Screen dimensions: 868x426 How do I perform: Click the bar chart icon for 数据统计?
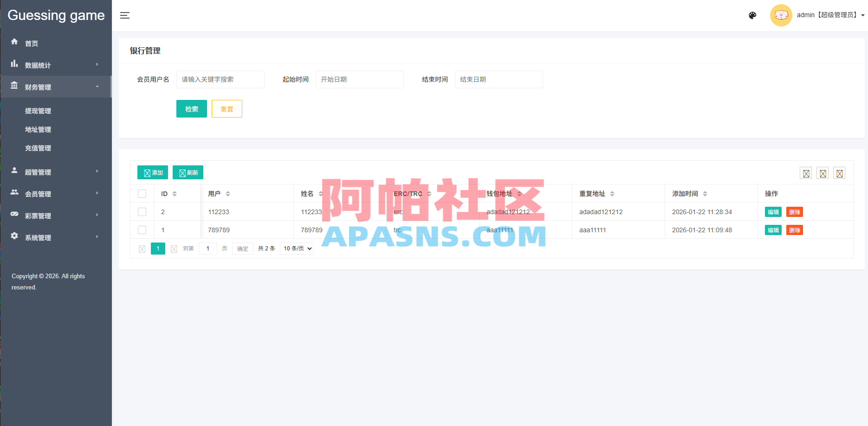tap(14, 64)
